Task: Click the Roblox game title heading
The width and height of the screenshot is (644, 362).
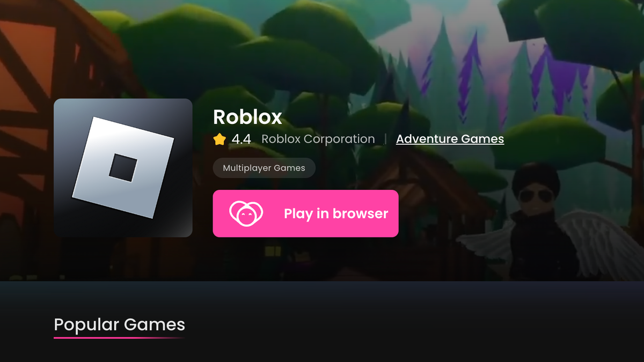Action: pyautogui.click(x=247, y=117)
